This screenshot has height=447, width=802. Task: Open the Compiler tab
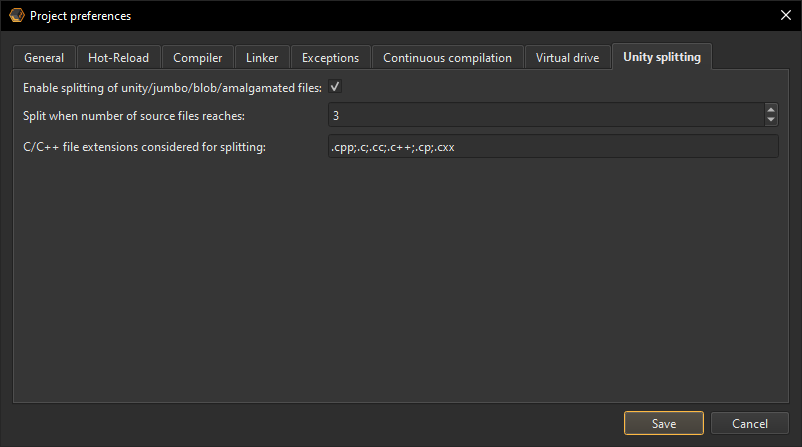click(197, 58)
